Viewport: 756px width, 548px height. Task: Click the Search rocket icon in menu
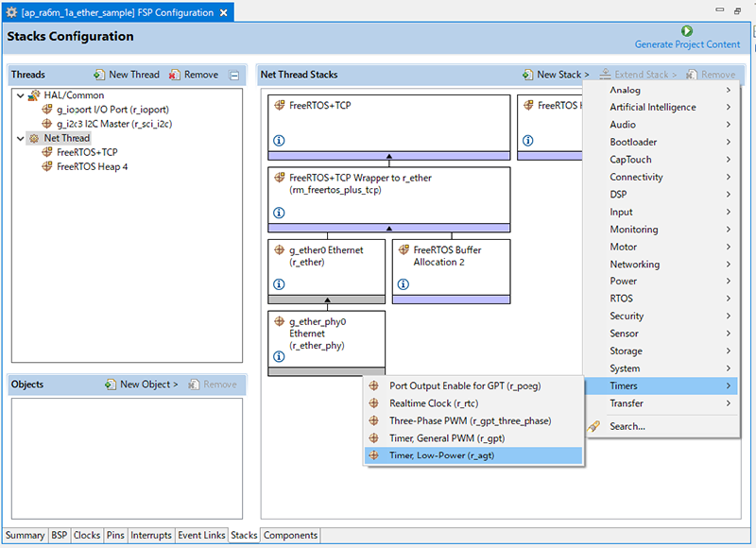pos(593,426)
